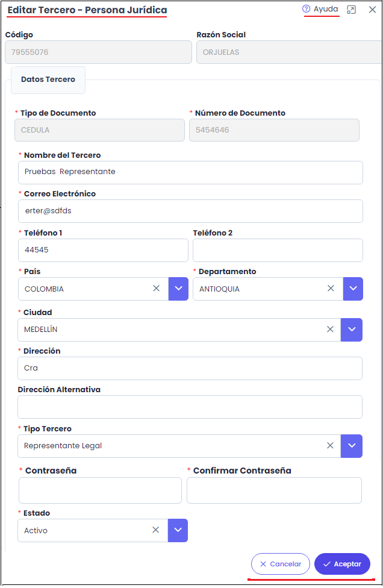
Task: Clear the Estado Activo selection
Action: pyautogui.click(x=155, y=530)
